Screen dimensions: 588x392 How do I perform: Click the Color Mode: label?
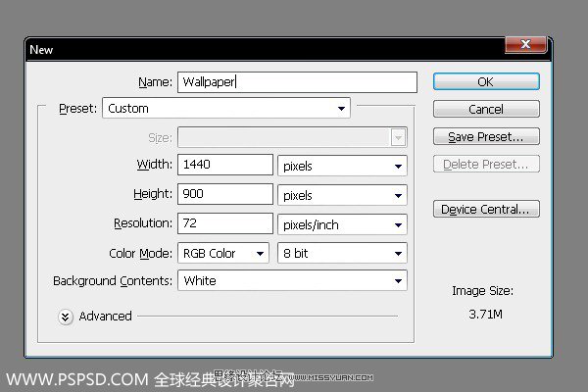pos(140,253)
